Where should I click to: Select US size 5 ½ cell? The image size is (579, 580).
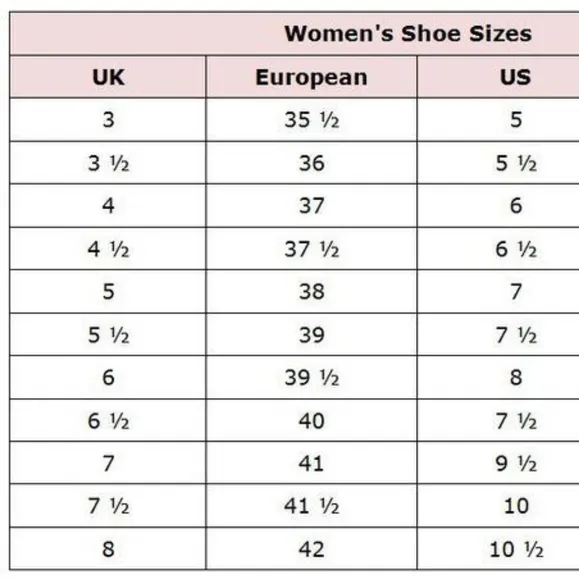pyautogui.click(x=498, y=163)
